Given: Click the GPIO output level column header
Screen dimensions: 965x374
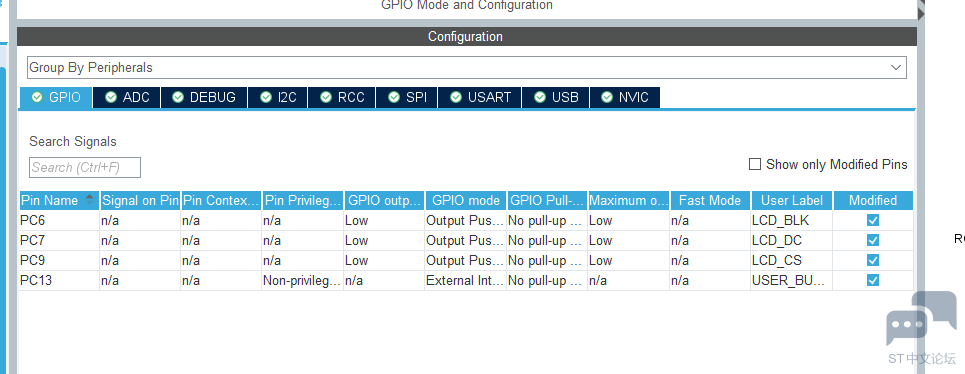Looking at the screenshot, I should pyautogui.click(x=385, y=201).
